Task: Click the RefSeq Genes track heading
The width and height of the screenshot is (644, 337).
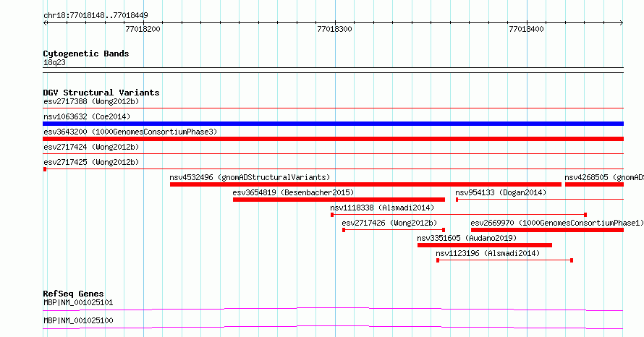Action: click(x=73, y=294)
